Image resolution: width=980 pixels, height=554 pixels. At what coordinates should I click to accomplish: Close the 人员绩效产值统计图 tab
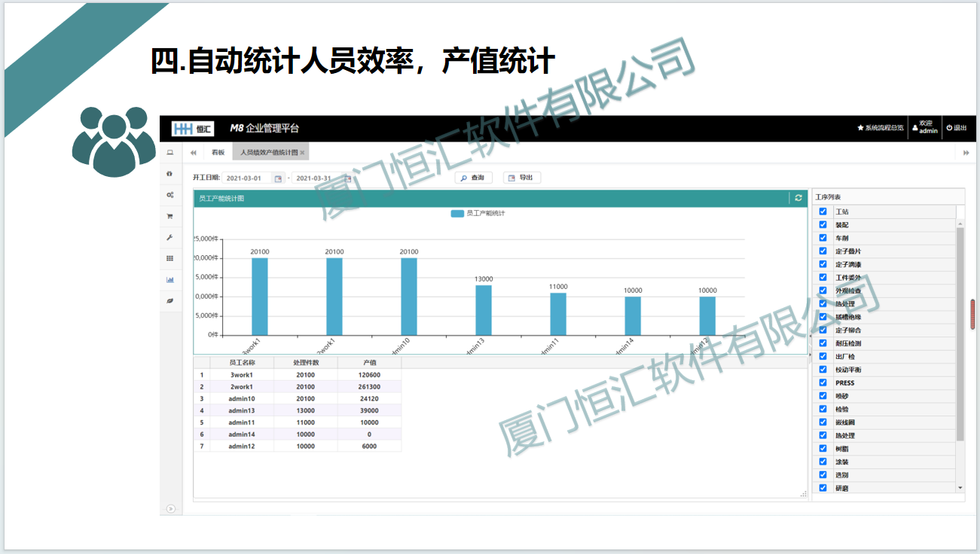302,153
